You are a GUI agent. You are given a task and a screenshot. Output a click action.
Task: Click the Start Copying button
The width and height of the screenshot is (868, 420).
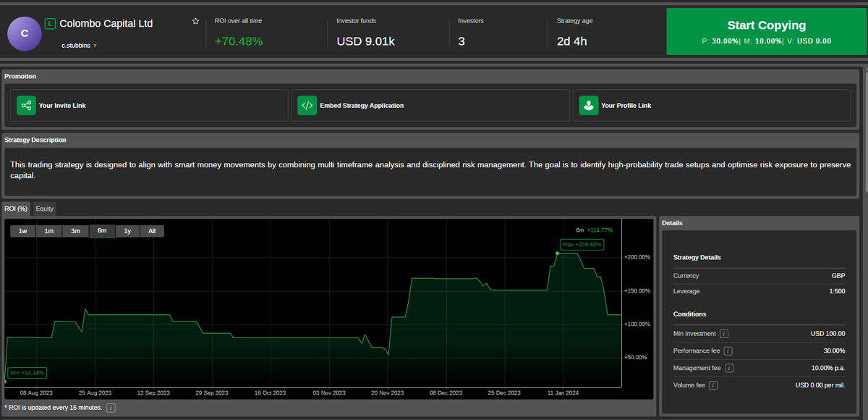click(766, 32)
